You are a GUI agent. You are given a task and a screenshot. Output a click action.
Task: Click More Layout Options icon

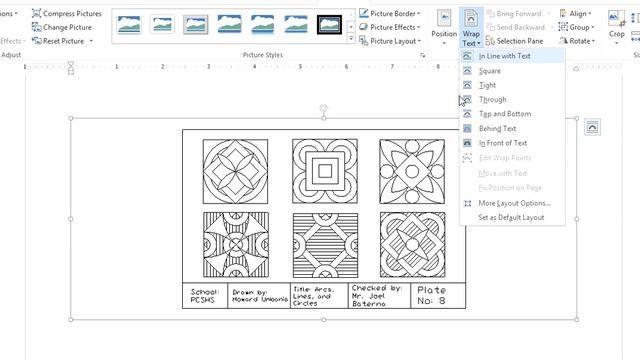(468, 203)
